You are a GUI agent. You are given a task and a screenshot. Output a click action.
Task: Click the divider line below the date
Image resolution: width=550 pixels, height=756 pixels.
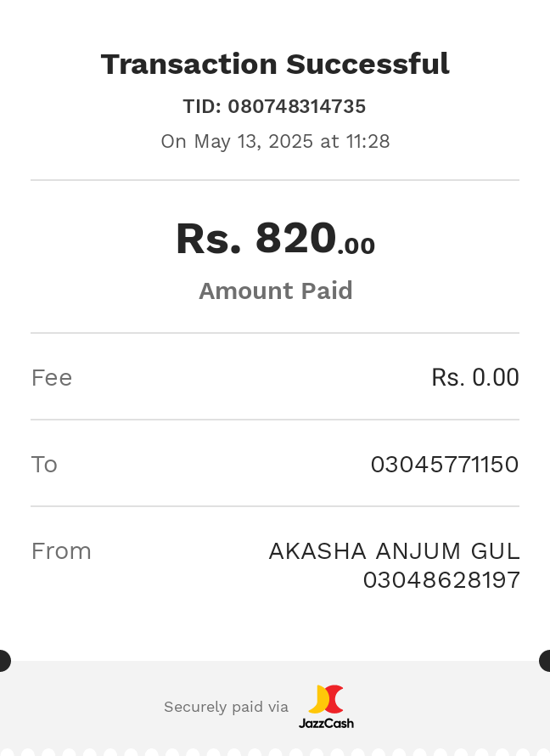[x=275, y=180]
